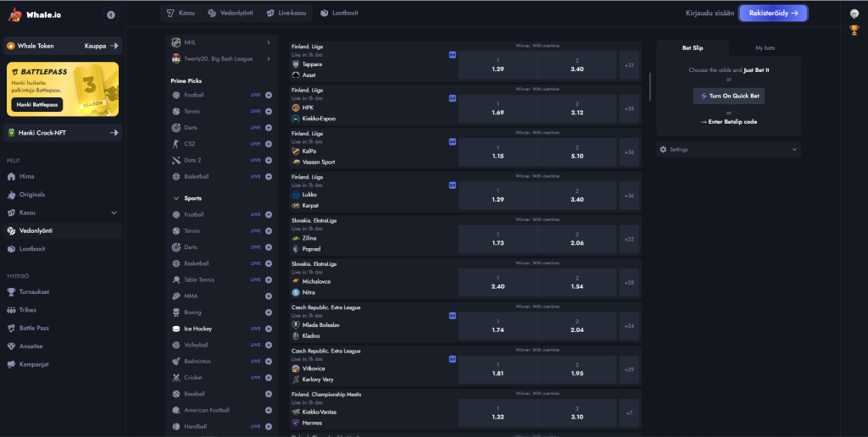
Task: Click the Tappara team logo
Action: point(295,64)
